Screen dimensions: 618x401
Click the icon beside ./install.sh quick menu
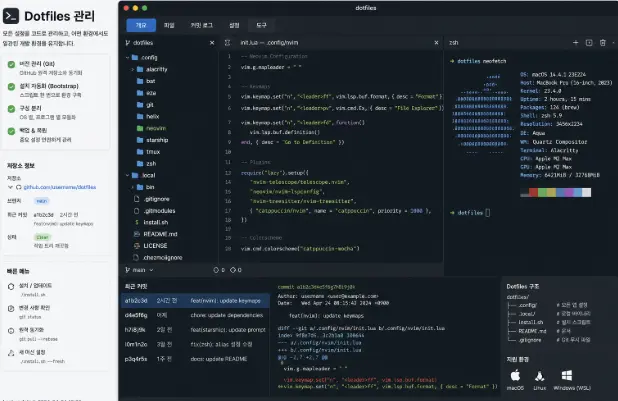click(x=11, y=287)
